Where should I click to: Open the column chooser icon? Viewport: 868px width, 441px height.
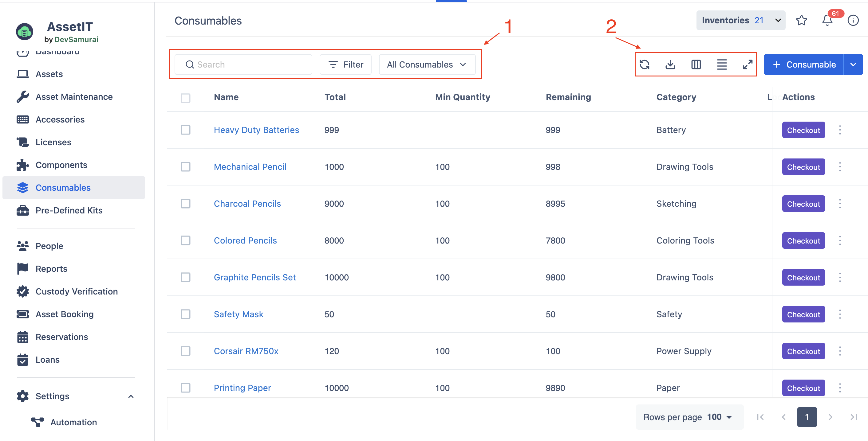click(x=696, y=64)
